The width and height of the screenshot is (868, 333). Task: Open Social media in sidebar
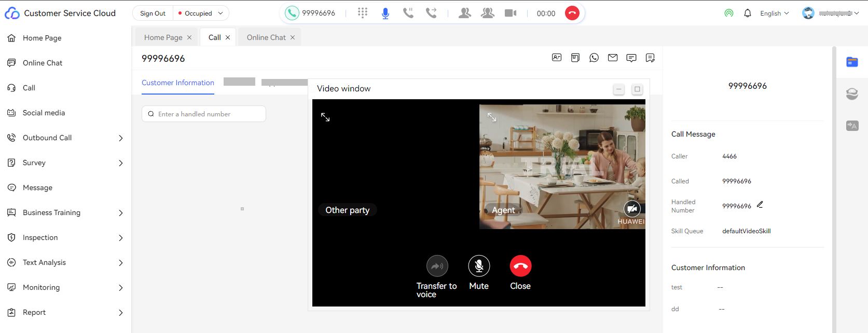click(44, 113)
